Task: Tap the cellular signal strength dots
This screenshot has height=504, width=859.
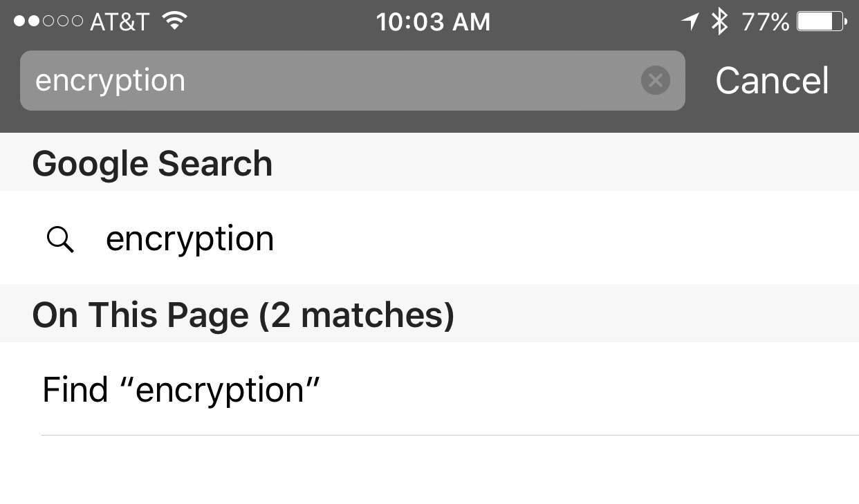Action: 48,21
